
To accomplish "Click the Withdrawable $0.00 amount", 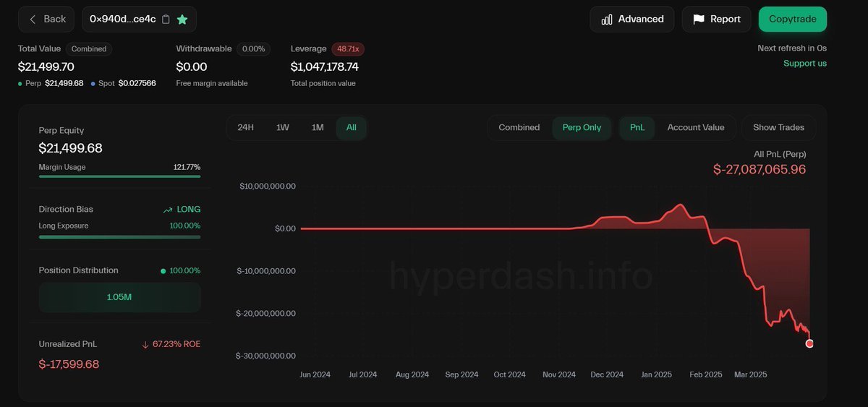I will pos(192,67).
